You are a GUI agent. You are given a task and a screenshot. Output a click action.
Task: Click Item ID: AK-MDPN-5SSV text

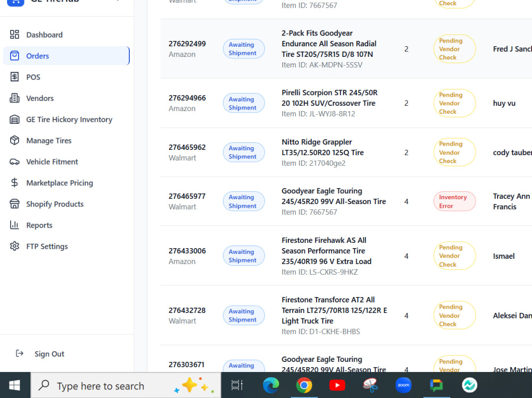322,65
